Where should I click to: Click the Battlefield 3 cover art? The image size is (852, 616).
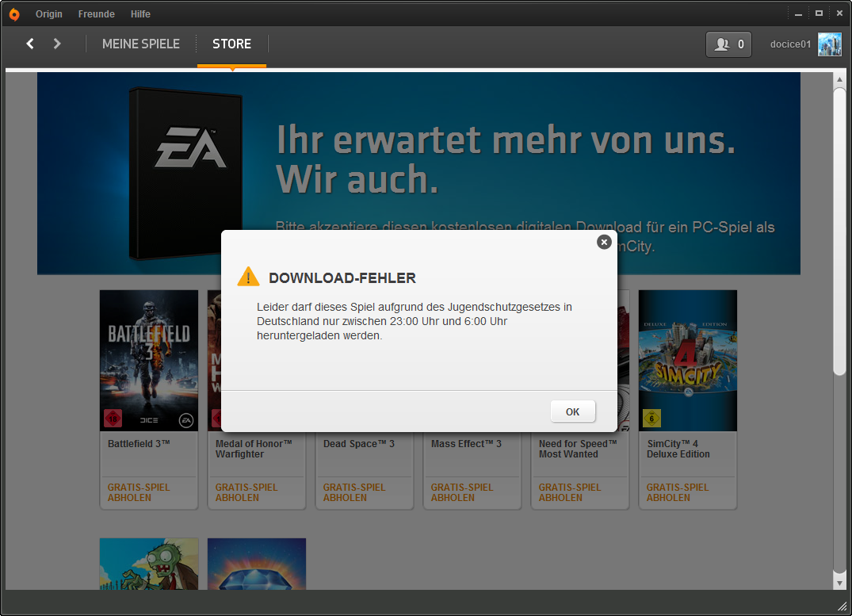pyautogui.click(x=149, y=360)
